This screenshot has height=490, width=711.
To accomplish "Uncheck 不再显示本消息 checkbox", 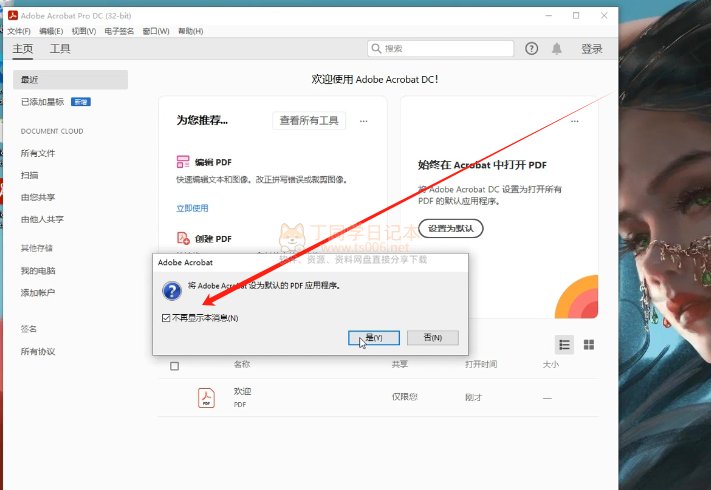I will (x=166, y=318).
